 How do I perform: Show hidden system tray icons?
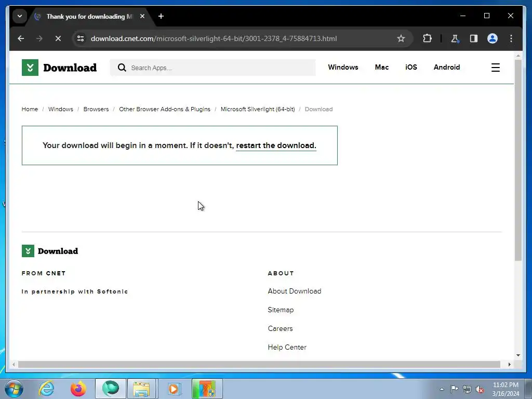(442, 389)
